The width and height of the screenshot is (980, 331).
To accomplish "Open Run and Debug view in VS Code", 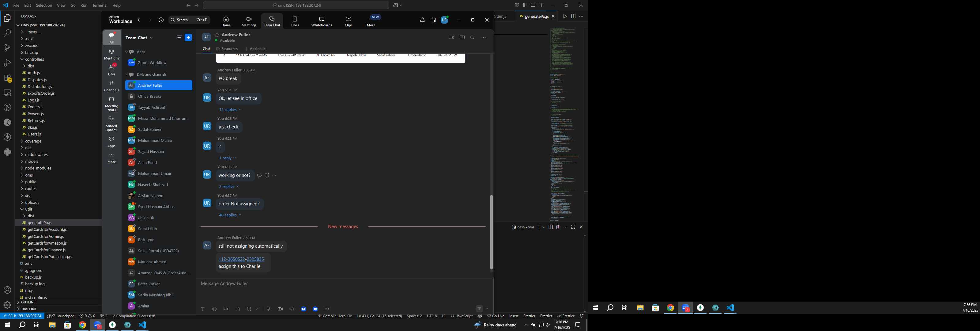I will click(7, 63).
